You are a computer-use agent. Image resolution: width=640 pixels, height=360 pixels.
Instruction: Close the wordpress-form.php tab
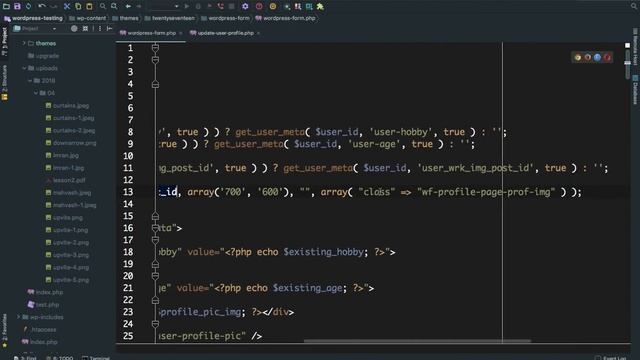tap(180, 33)
